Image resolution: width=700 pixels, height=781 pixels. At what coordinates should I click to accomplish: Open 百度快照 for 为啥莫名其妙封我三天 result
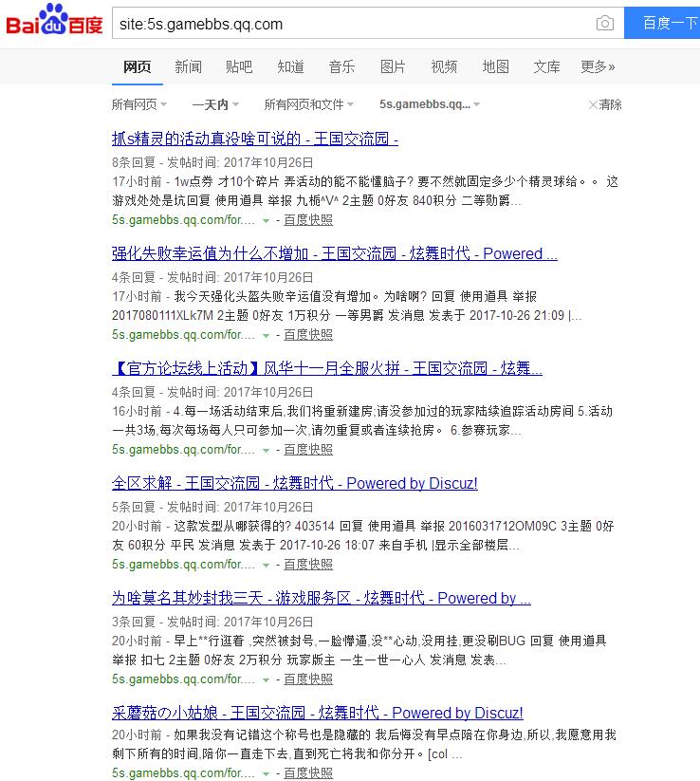[x=308, y=679]
